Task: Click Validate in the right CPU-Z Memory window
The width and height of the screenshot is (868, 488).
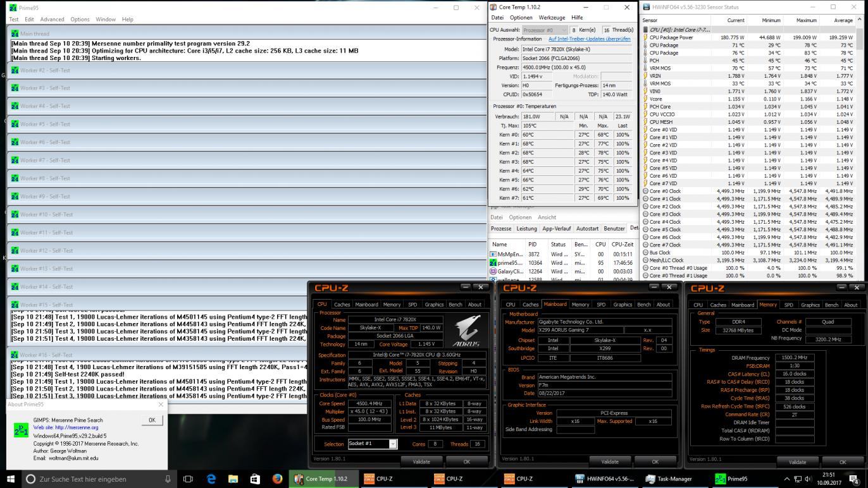Action: click(x=797, y=462)
